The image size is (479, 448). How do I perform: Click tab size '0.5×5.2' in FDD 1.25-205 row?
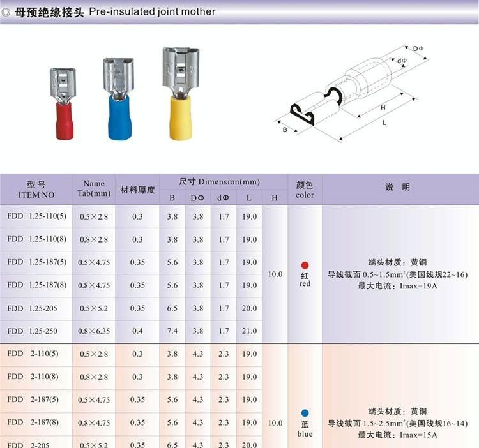point(94,308)
